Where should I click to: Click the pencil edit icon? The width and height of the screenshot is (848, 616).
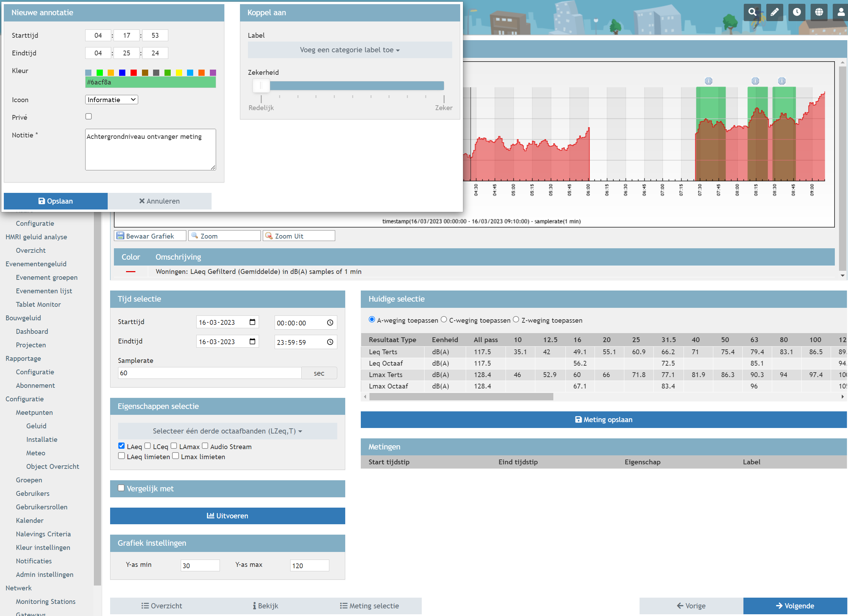775,12
